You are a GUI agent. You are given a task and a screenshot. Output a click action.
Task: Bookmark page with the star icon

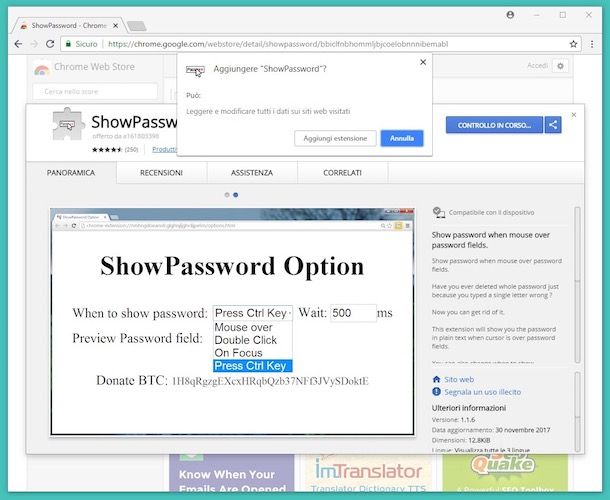(573, 44)
